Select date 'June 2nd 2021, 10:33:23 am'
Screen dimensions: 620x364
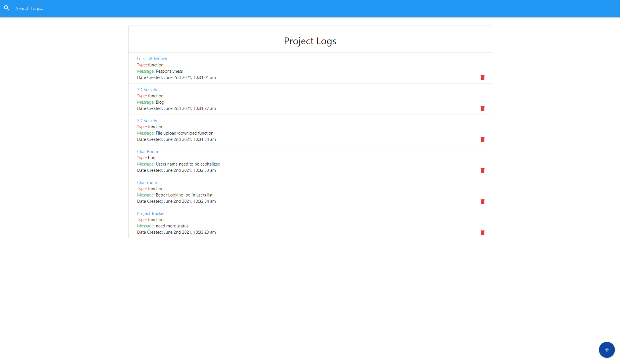tap(190, 232)
